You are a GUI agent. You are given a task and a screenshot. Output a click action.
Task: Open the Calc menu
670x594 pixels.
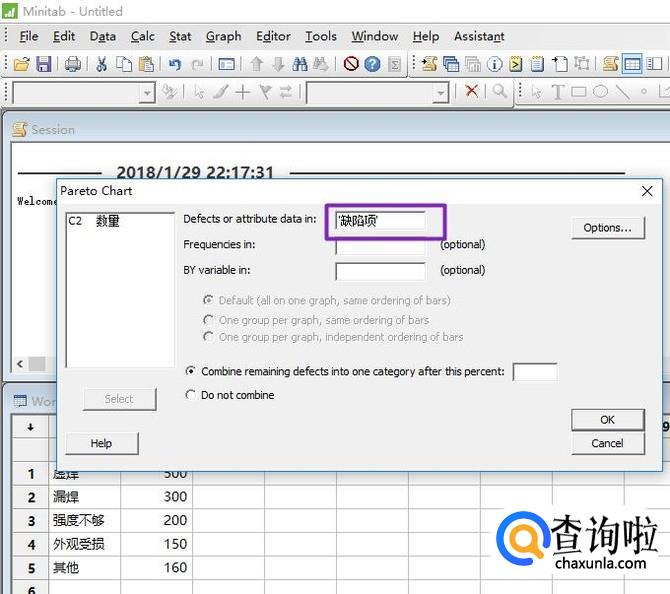pyautogui.click(x=143, y=36)
